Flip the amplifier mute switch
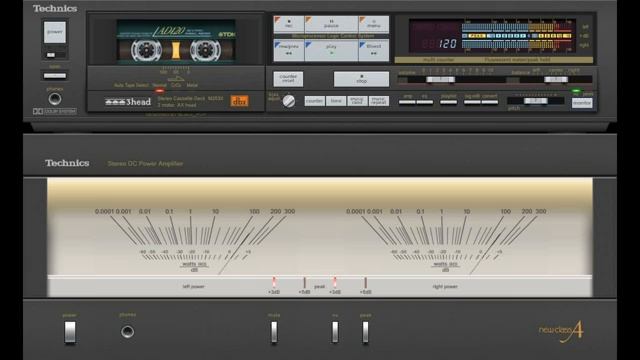The height and width of the screenshot is (360, 640). [274, 331]
